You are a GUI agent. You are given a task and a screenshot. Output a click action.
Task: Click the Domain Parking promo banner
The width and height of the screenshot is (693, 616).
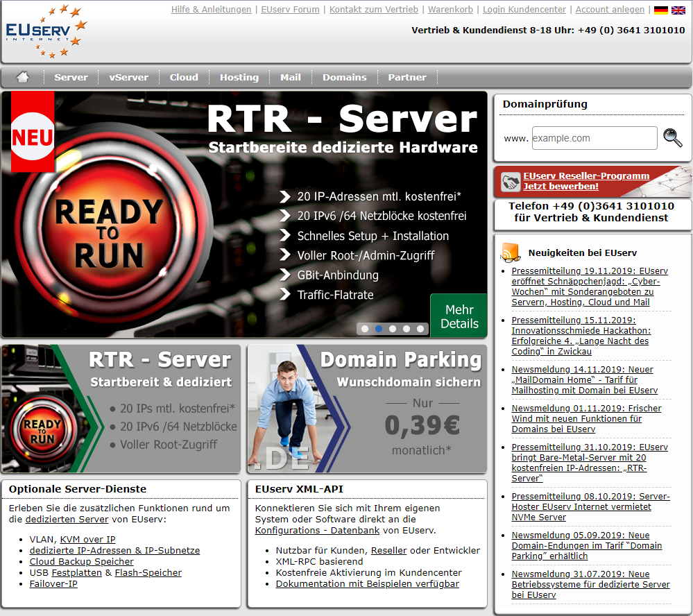pyautogui.click(x=367, y=409)
